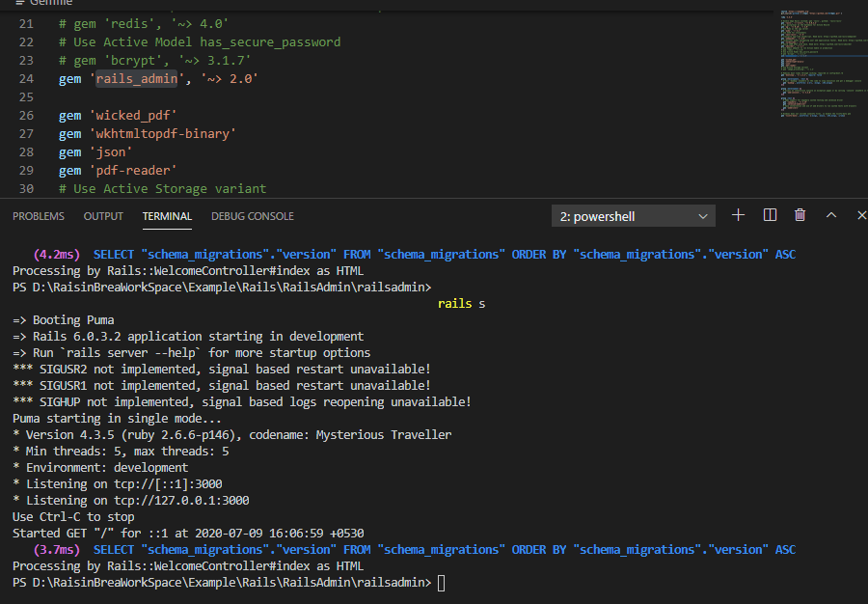Click the editor scrollbar on the right
868x604 pixels.
[863, 96]
